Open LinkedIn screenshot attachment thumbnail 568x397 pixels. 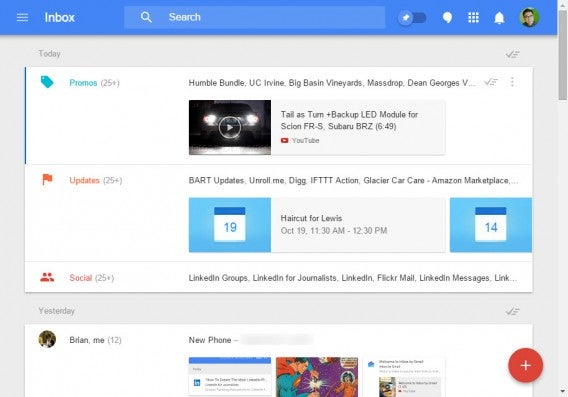pos(230,377)
